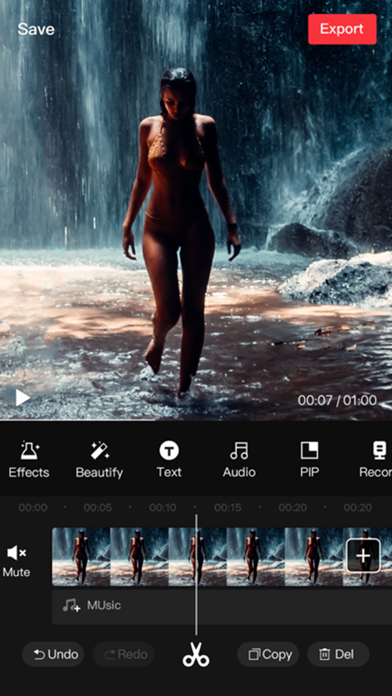
Task: Open the Effects tool
Action: point(29,460)
